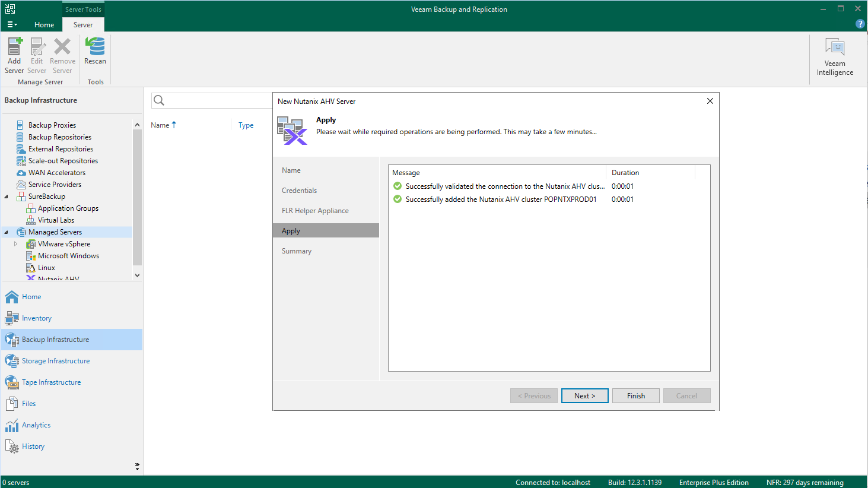Click '0 servers' status bar text
This screenshot has height=488, width=868.
tap(16, 483)
